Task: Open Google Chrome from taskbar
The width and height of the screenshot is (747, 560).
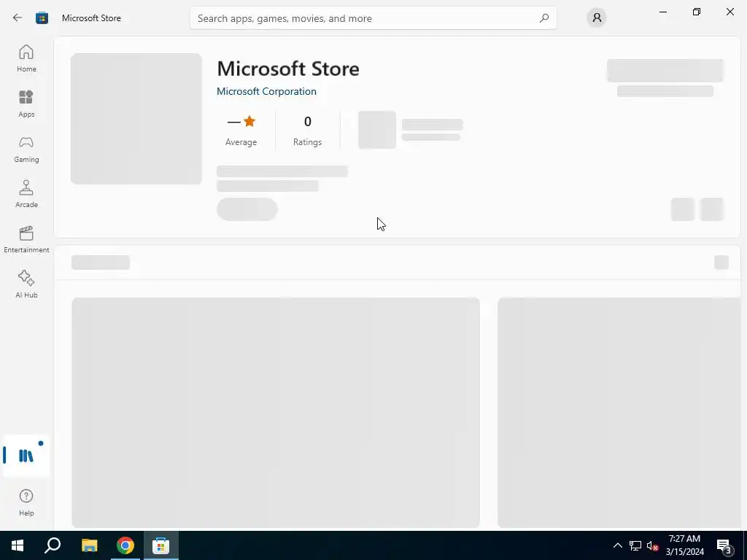Action: click(x=125, y=545)
